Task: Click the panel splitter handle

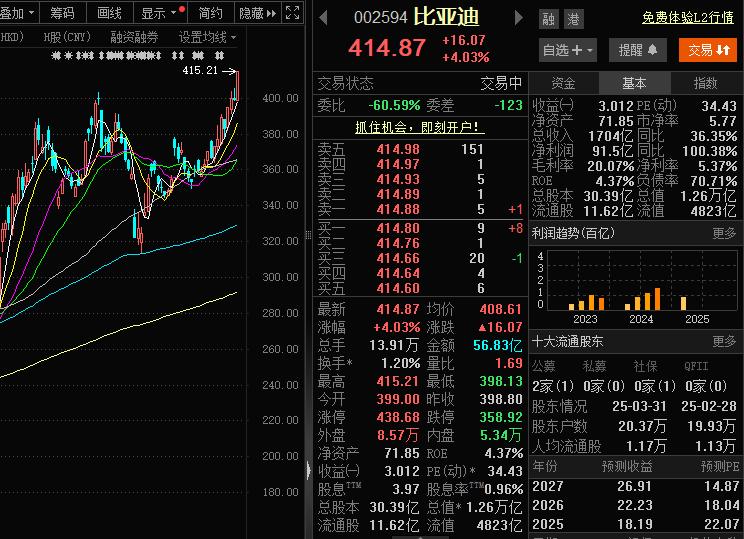Action: 308,233
